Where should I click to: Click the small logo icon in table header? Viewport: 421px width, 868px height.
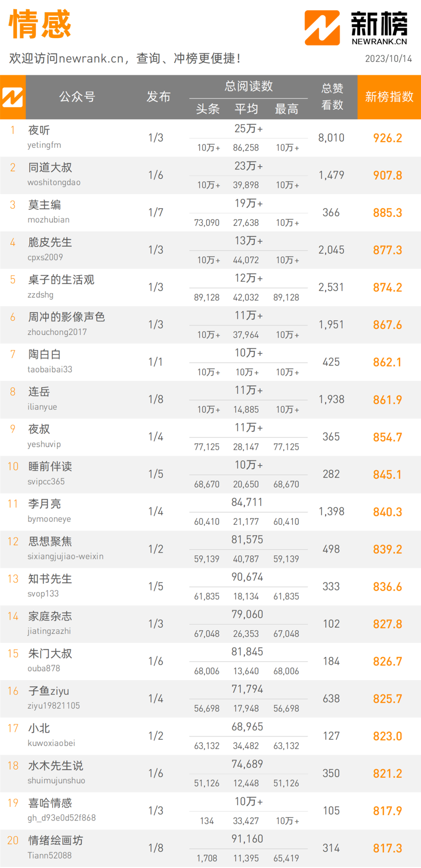[12, 97]
